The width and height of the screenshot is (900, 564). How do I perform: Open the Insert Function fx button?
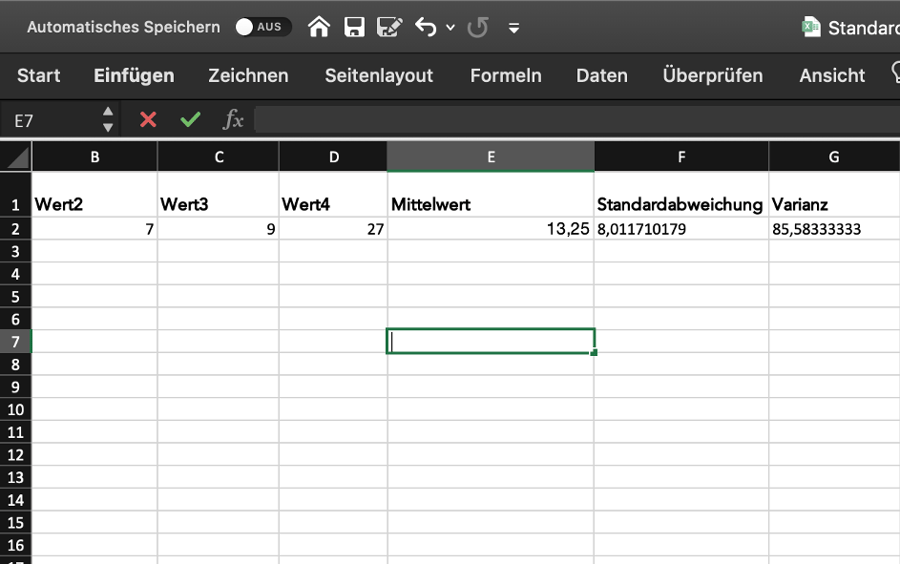click(233, 120)
